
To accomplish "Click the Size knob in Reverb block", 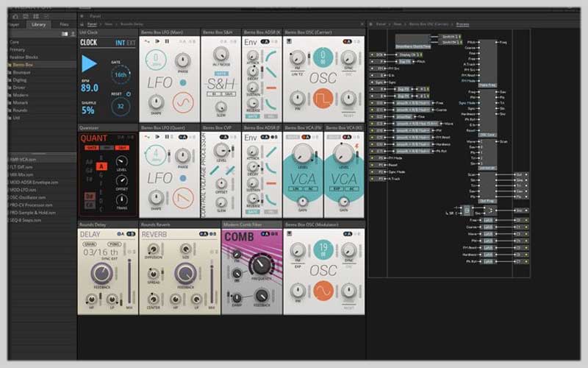I will click(186, 250).
